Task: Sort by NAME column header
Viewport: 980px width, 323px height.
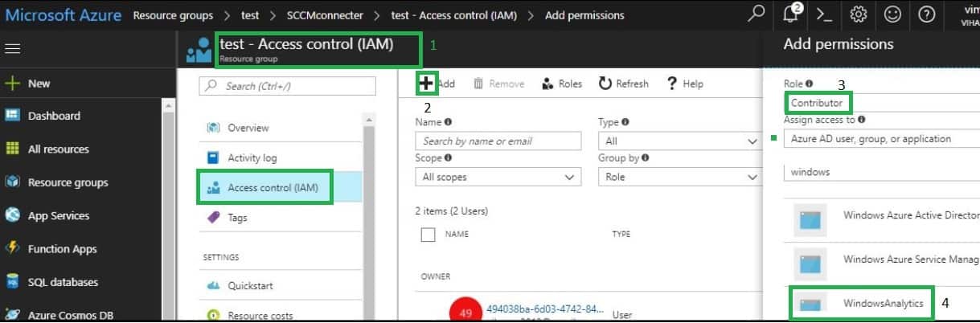Action: (457, 235)
